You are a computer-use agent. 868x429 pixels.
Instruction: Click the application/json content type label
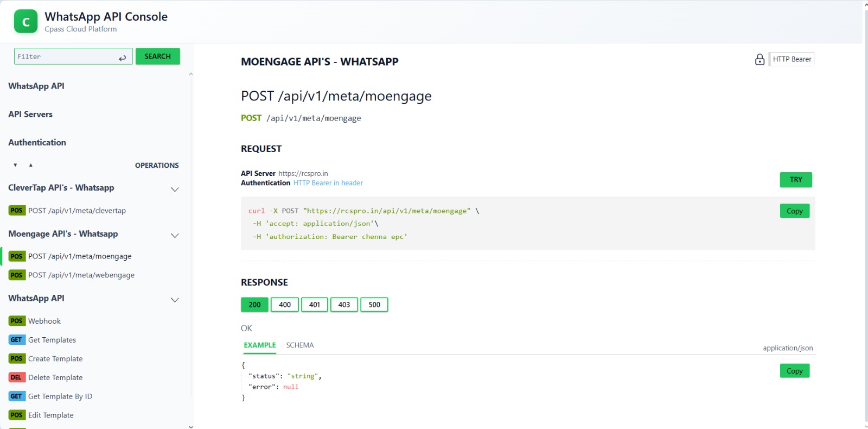click(788, 348)
